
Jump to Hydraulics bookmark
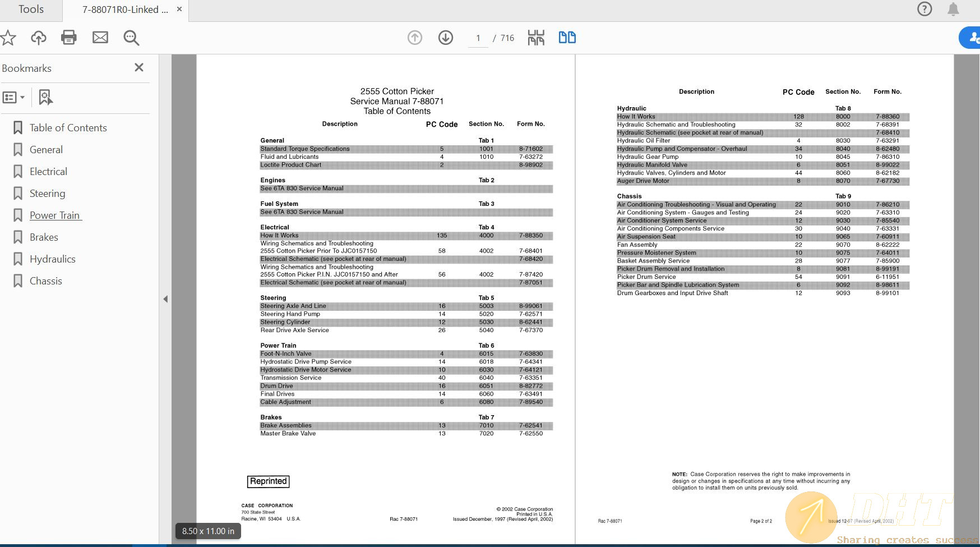[x=52, y=259]
